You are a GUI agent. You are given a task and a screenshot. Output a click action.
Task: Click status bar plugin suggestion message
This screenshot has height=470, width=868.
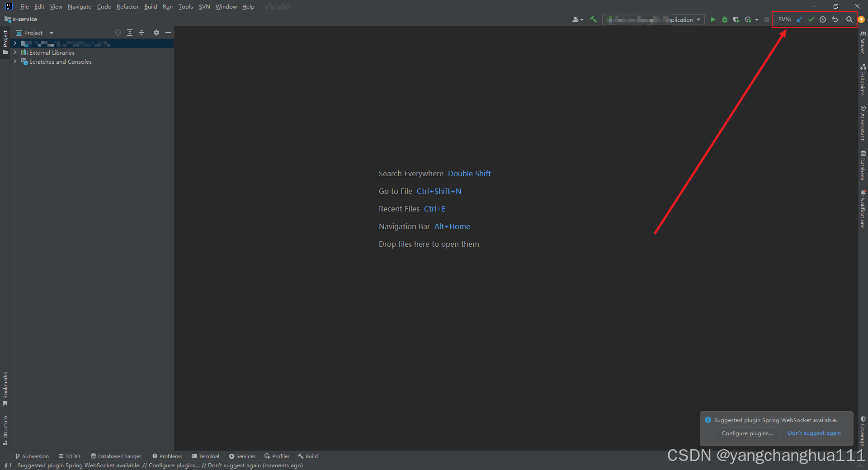tap(160, 465)
